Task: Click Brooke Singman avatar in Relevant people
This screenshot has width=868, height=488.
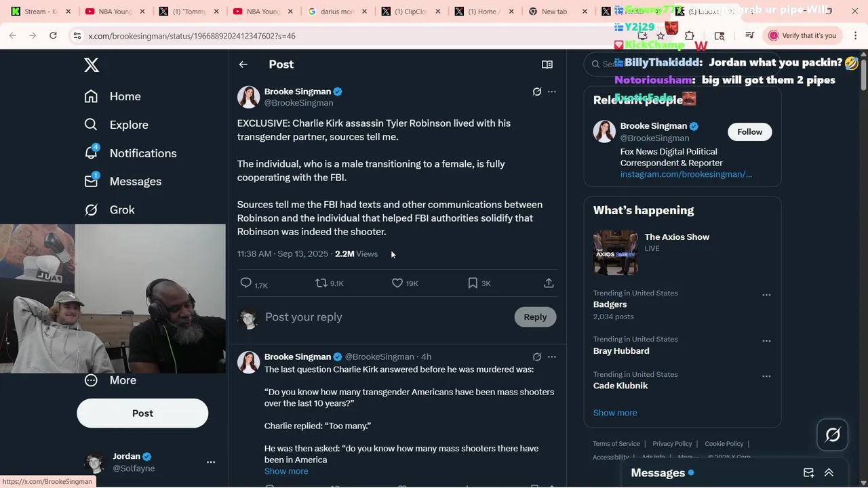Action: coord(604,131)
